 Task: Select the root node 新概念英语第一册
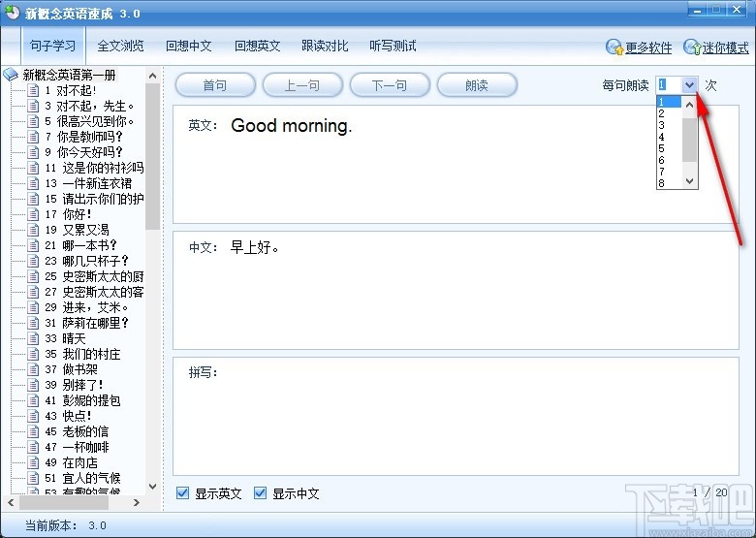(x=70, y=75)
